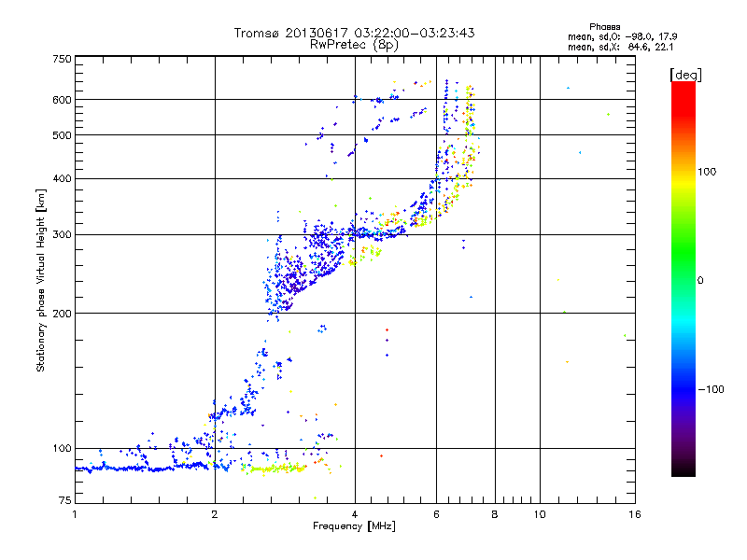The height and width of the screenshot is (560, 747).
Task: Click the x-axis label '4'
Action: (355, 514)
